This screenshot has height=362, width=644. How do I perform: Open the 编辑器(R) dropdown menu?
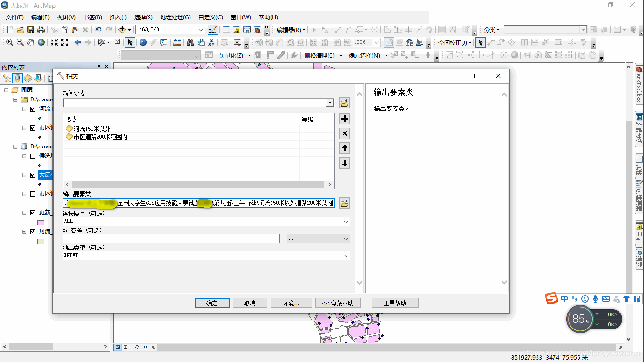[291, 30]
